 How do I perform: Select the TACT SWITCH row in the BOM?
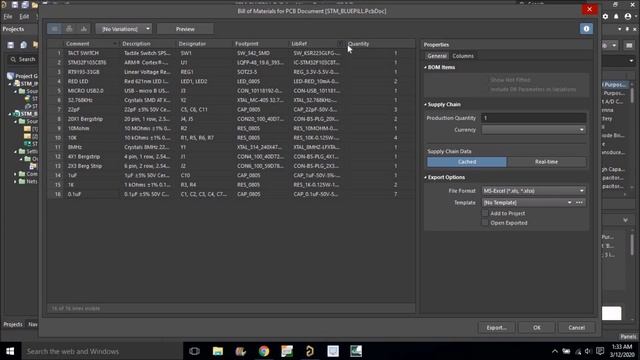pyautogui.click(x=231, y=53)
